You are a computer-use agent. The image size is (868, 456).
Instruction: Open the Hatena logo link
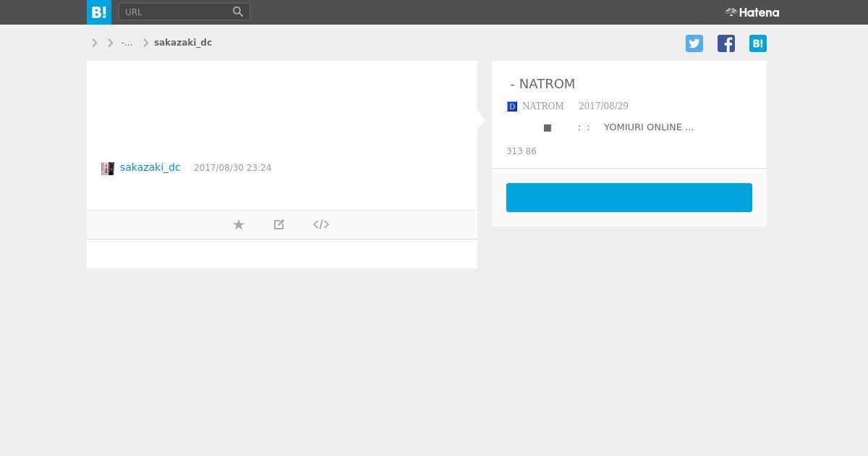click(x=752, y=12)
